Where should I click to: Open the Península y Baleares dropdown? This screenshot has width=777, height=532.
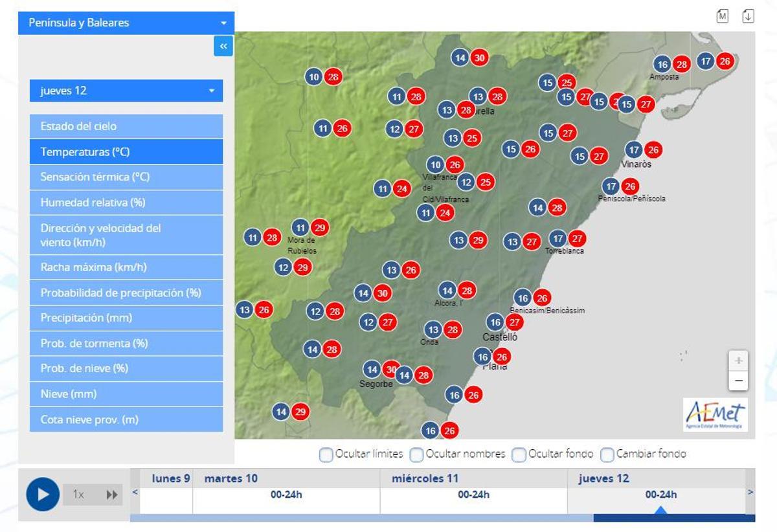[126, 23]
